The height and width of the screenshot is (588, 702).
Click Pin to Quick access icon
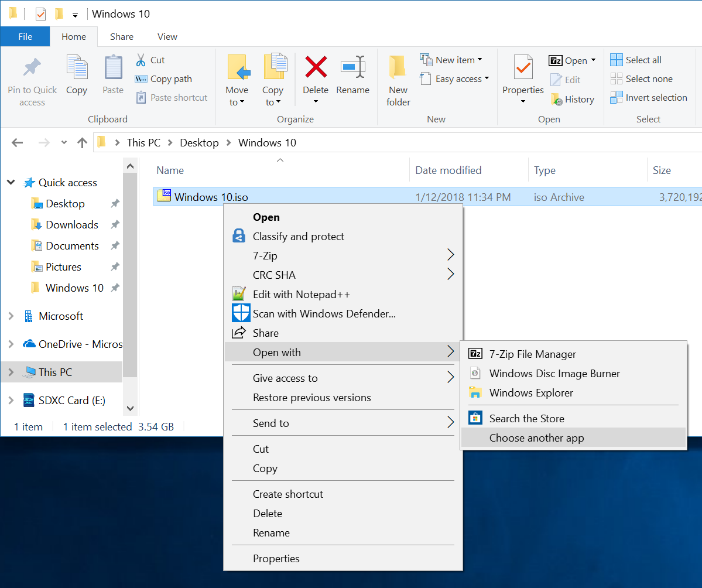tap(32, 67)
